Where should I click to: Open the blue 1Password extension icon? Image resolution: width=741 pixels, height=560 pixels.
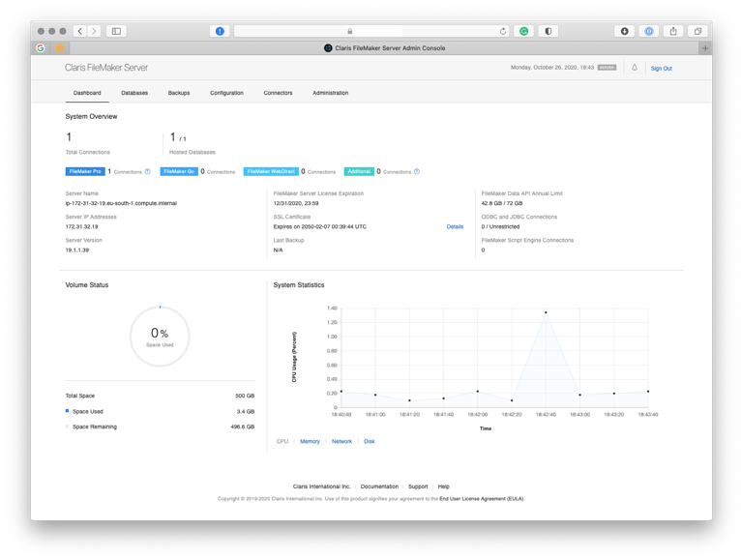click(220, 31)
